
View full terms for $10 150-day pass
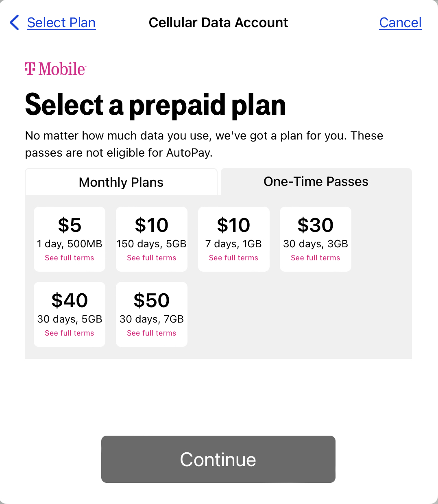point(152,258)
